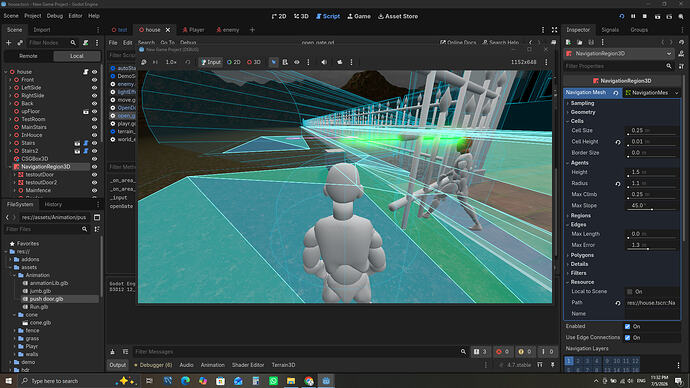The width and height of the screenshot is (690, 388).
Task: Save the resource with the Inspector disk icon
Action: [591, 42]
